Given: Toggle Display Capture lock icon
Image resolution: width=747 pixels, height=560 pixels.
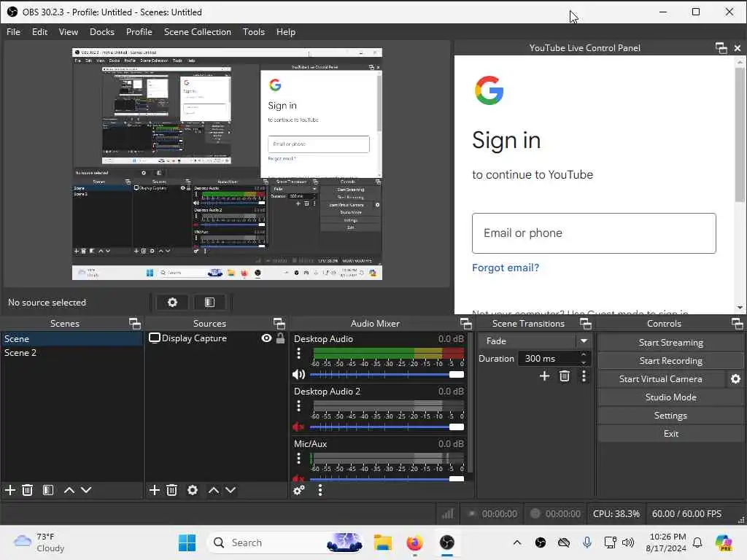Looking at the screenshot, I should pyautogui.click(x=281, y=338).
